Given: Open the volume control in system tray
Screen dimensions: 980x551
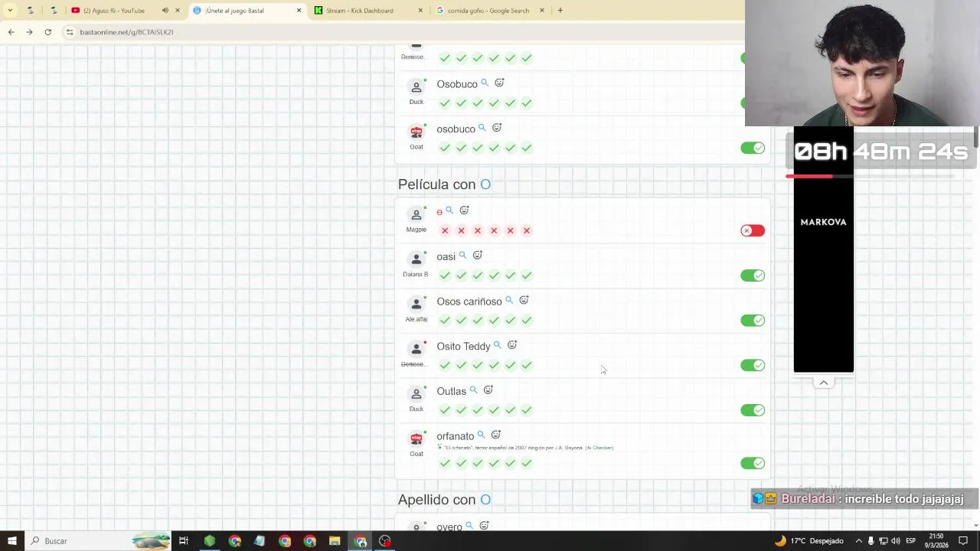Looking at the screenshot, I should point(896,541).
